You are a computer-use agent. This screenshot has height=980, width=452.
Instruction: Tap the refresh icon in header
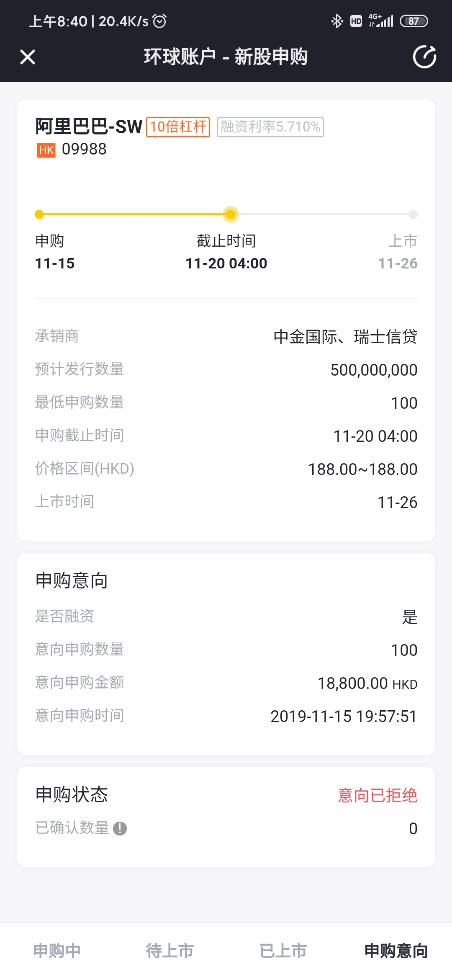pos(424,57)
